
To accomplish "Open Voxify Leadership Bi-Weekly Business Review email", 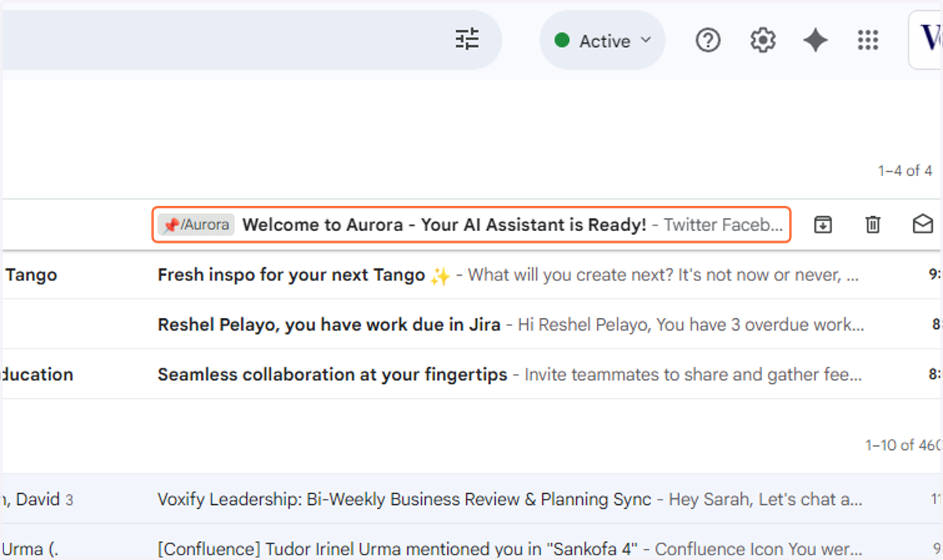I will point(472,499).
